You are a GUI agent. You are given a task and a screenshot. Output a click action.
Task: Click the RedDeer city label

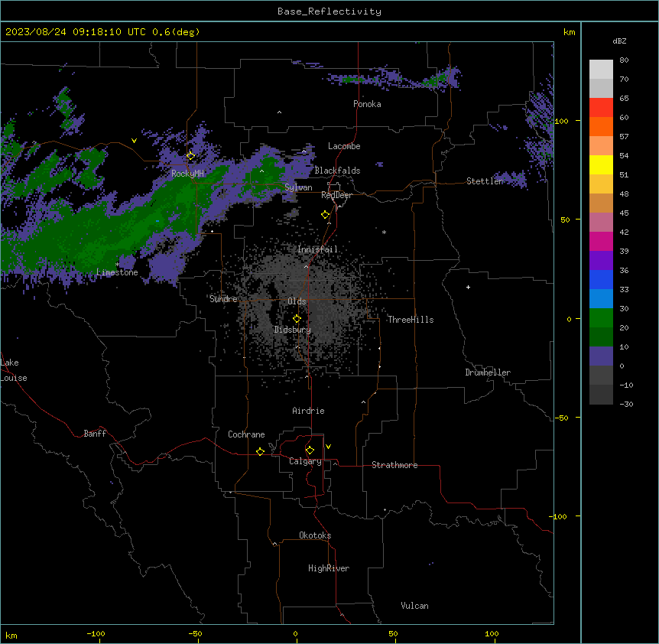tap(336, 195)
